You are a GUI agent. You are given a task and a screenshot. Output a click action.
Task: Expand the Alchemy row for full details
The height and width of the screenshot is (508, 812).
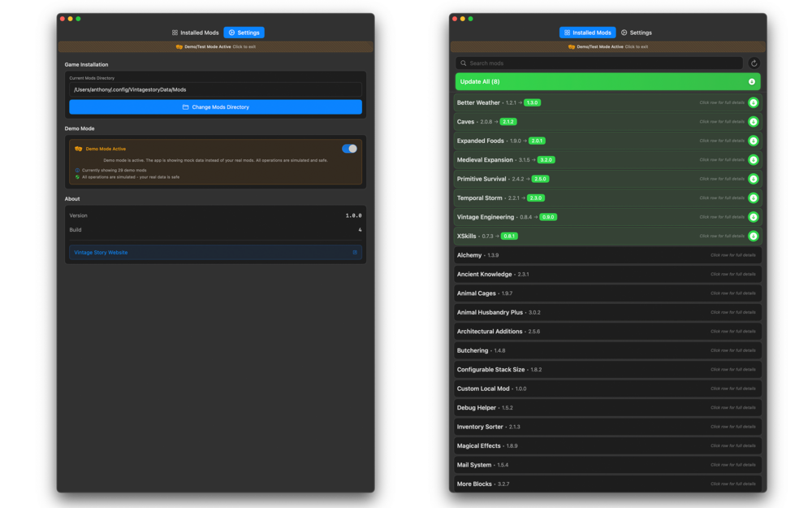607,255
